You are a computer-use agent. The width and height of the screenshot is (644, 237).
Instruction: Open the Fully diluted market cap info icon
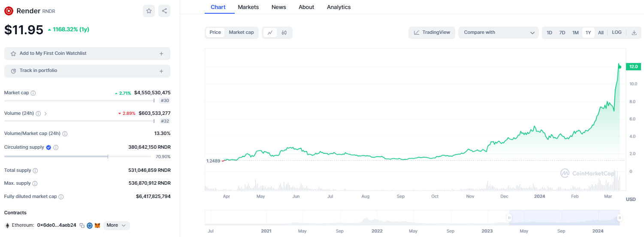pyautogui.click(x=61, y=197)
